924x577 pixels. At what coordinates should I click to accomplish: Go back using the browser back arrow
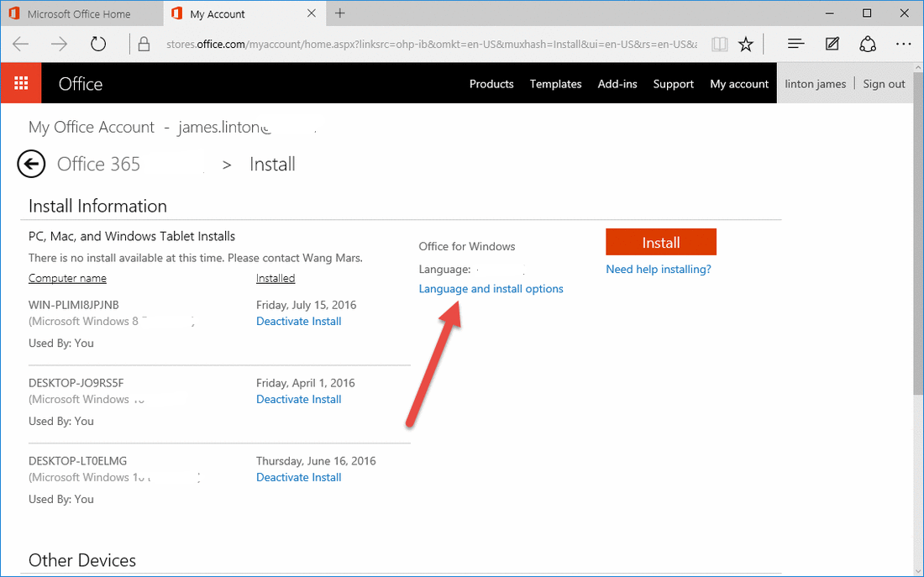(21, 45)
